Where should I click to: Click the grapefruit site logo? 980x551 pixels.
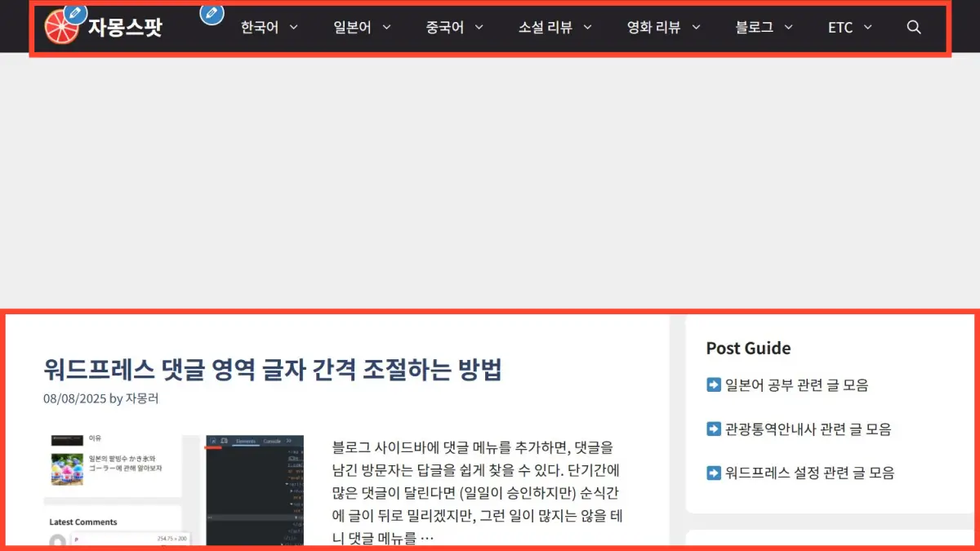60,28
